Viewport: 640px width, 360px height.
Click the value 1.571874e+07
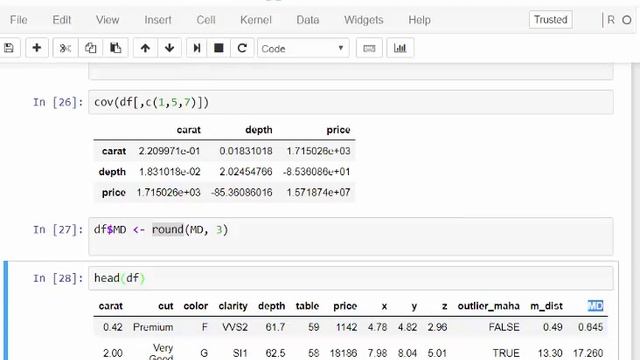318,192
